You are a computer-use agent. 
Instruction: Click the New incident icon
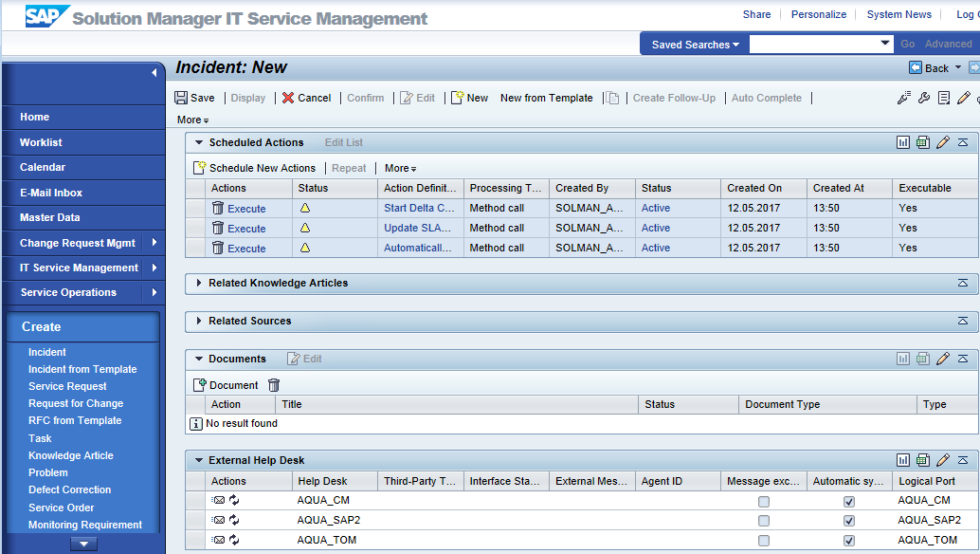click(457, 98)
